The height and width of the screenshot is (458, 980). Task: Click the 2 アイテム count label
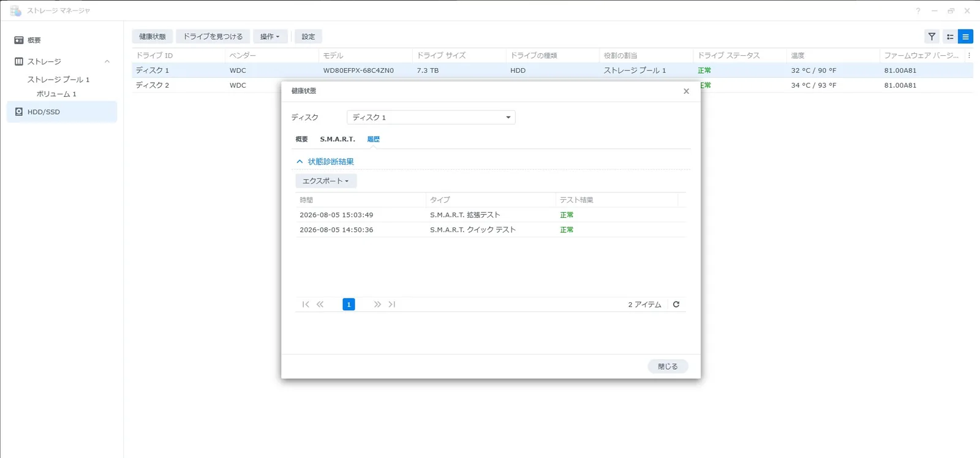click(644, 305)
